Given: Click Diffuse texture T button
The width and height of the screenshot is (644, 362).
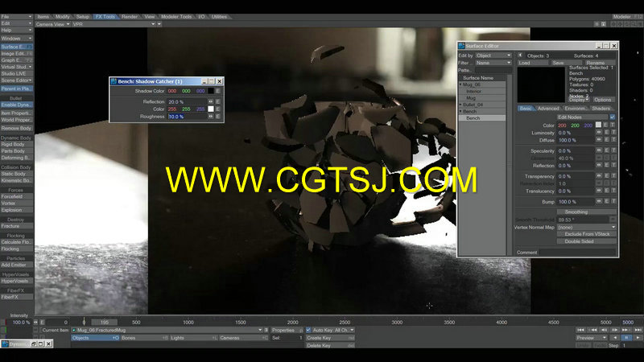Looking at the screenshot, I should tap(613, 140).
